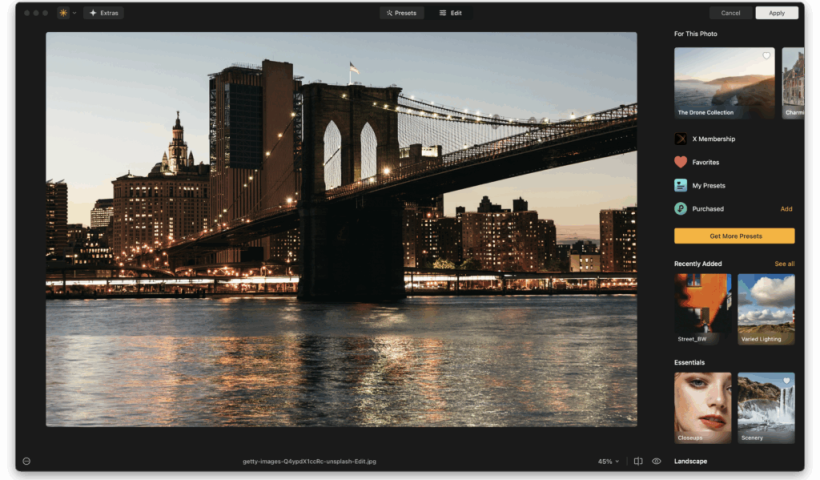This screenshot has width=820, height=480.
Task: Choose the Street_BW preset thumbnail
Action: coord(702,309)
